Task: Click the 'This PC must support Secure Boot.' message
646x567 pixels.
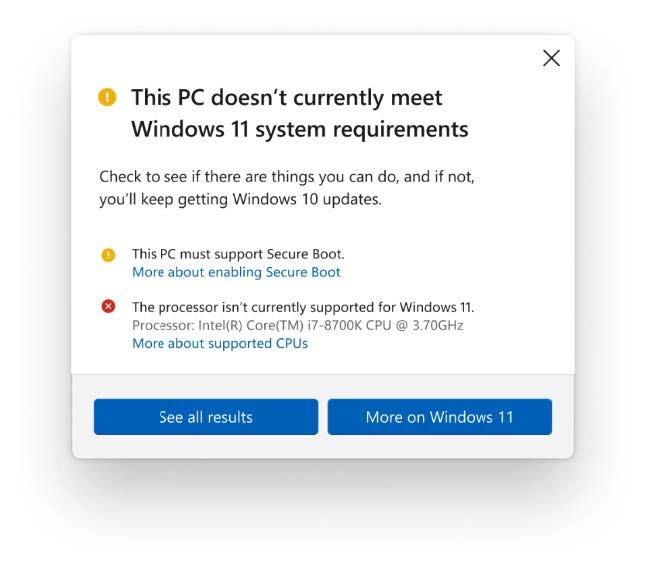Action: 238,254
